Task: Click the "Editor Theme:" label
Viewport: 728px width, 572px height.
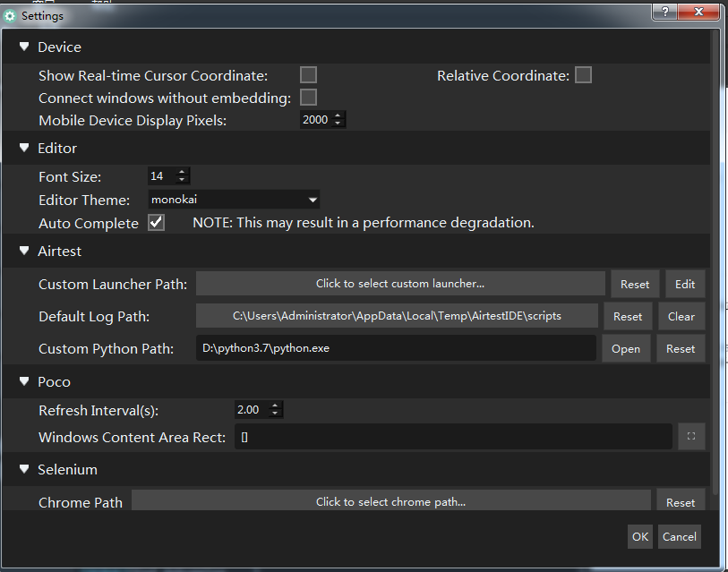Action: pyautogui.click(x=84, y=201)
